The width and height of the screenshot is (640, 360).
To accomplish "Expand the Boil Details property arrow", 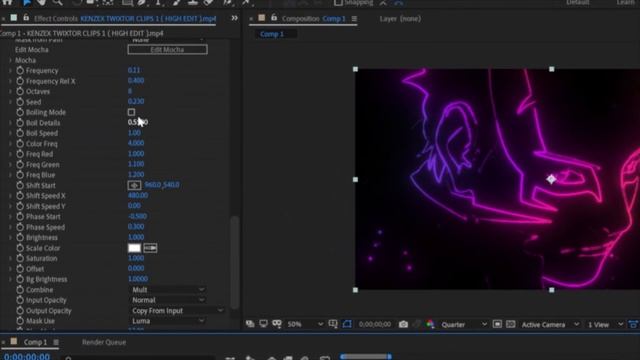I will click(x=10, y=123).
